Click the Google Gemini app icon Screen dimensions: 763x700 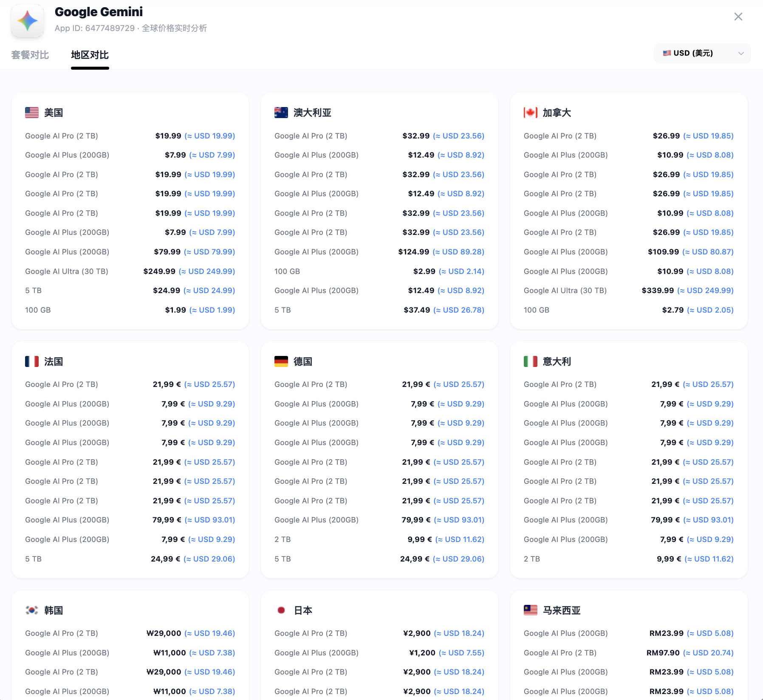(x=27, y=21)
